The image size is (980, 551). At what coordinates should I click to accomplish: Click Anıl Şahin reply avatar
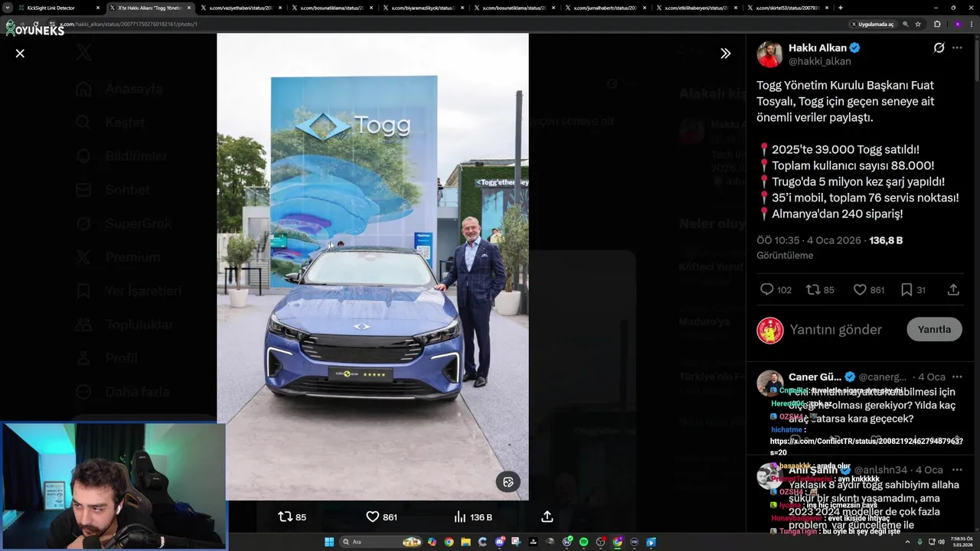click(769, 475)
